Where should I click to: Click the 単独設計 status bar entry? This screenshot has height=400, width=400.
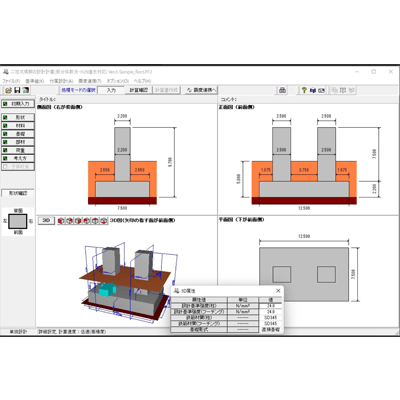(x=18, y=332)
